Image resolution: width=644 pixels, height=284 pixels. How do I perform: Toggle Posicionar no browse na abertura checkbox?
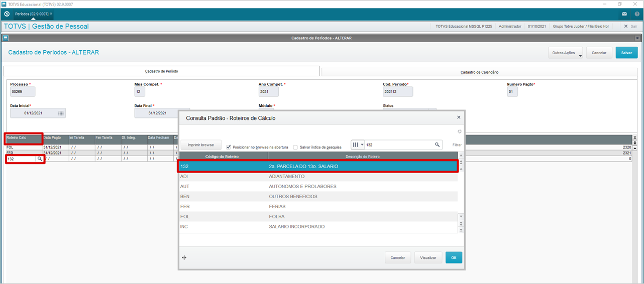(229, 147)
